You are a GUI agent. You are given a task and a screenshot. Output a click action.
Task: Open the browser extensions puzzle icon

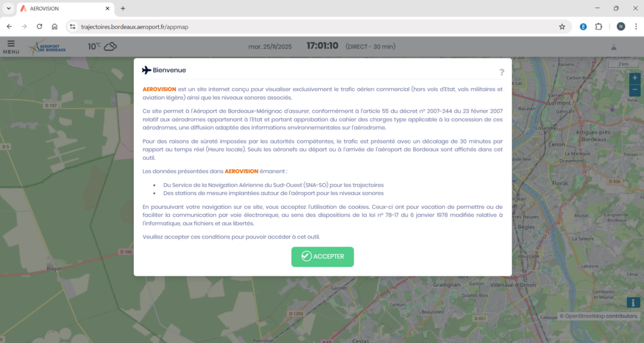[x=599, y=26]
